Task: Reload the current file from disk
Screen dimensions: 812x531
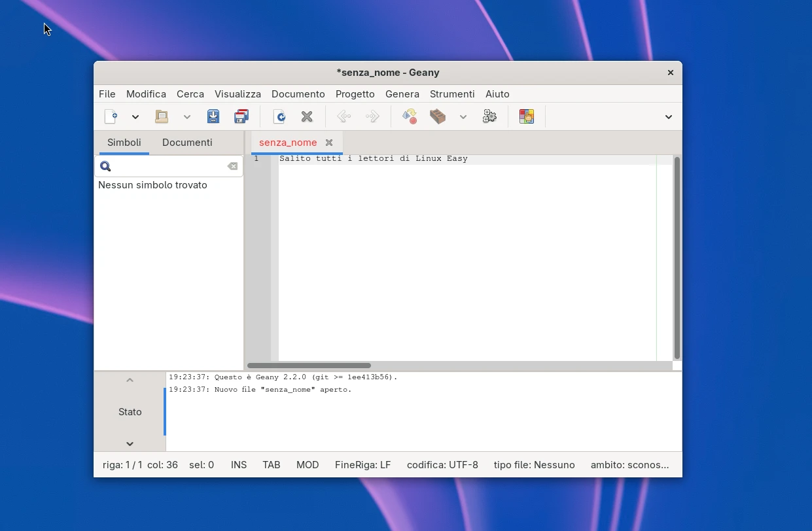Action: click(x=279, y=116)
